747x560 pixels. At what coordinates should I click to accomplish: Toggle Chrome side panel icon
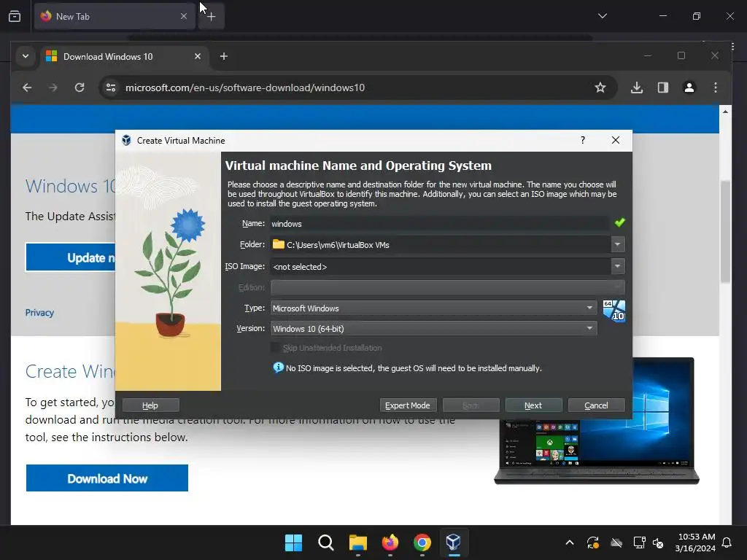coord(662,87)
